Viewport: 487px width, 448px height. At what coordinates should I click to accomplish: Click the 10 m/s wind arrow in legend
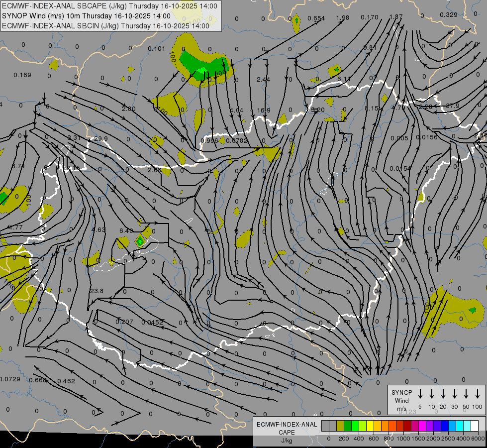click(x=432, y=394)
